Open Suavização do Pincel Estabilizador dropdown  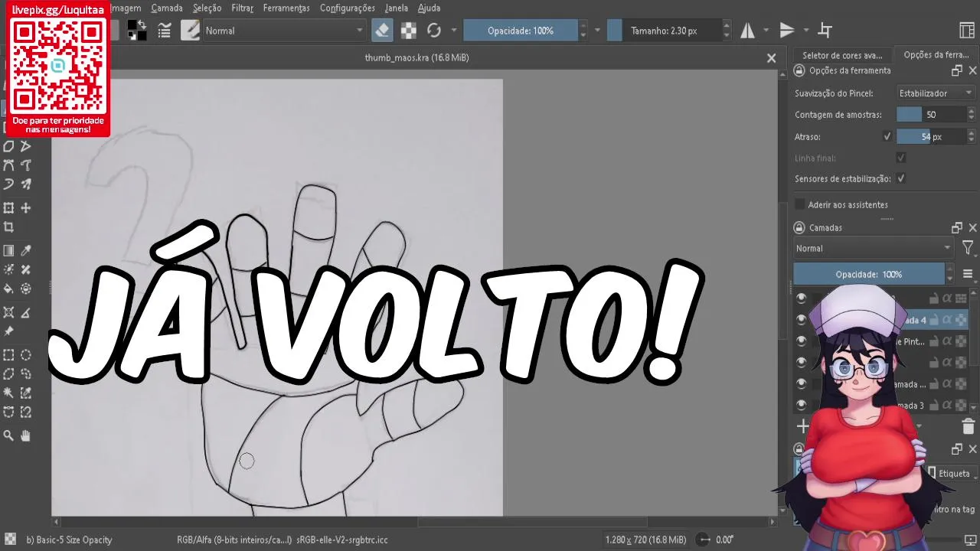(x=936, y=93)
